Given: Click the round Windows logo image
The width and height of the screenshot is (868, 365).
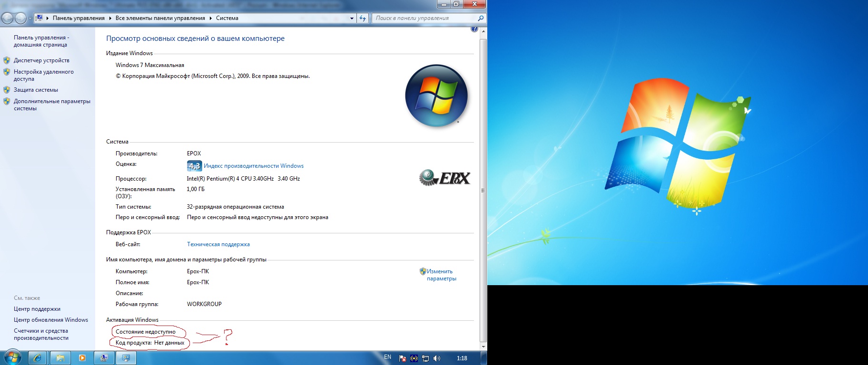Looking at the screenshot, I should click(x=436, y=96).
